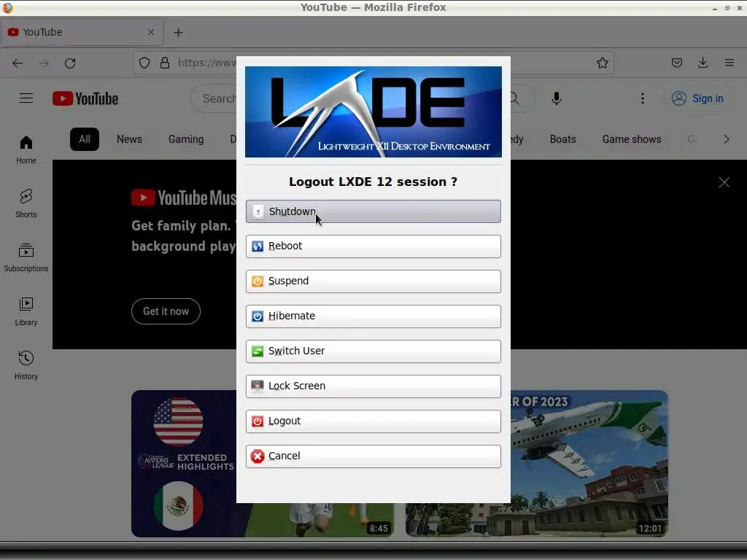Image resolution: width=747 pixels, height=560 pixels.
Task: Open YouTube hamburger guide menu
Action: (26, 98)
